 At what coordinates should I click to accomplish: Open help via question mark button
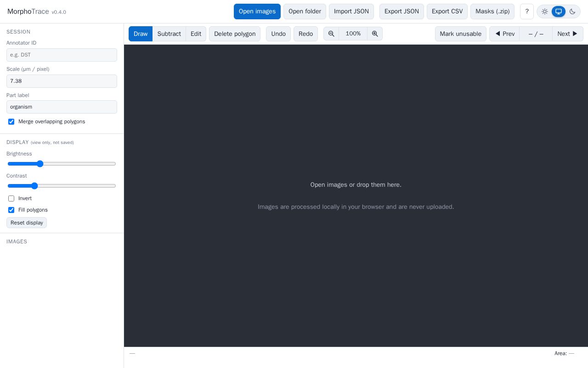tap(527, 11)
